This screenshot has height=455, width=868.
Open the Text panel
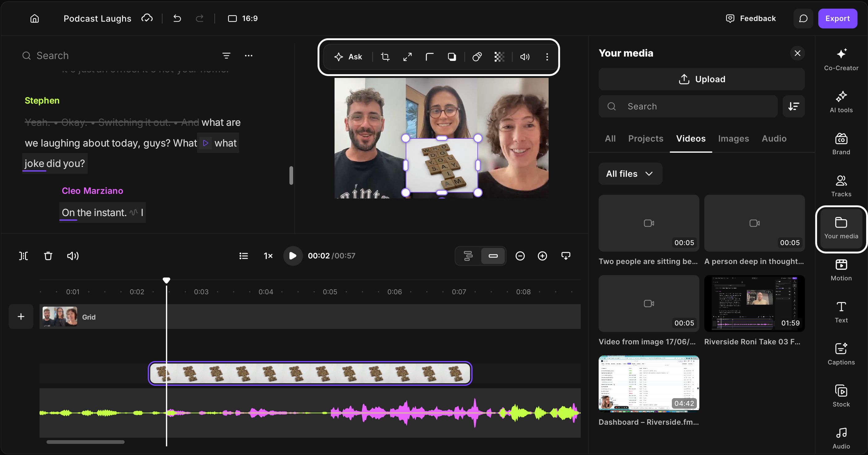[841, 312]
